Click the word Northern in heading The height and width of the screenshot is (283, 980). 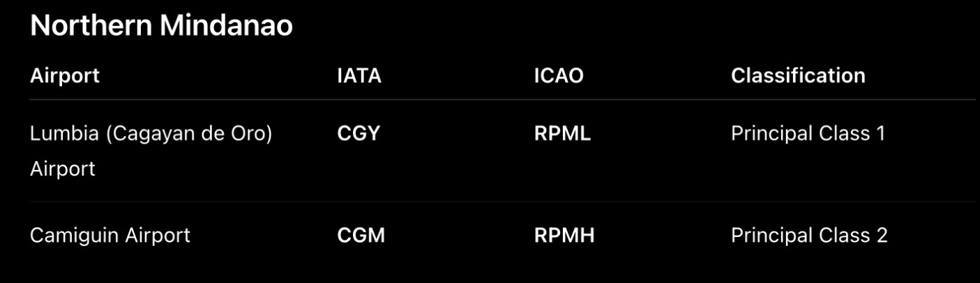coord(92,26)
